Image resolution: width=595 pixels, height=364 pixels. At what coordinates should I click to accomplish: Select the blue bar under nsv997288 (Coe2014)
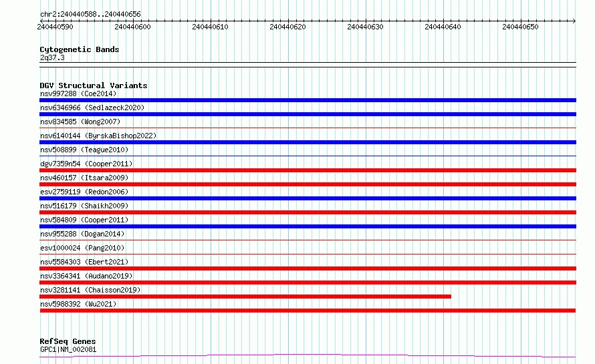coord(308,100)
